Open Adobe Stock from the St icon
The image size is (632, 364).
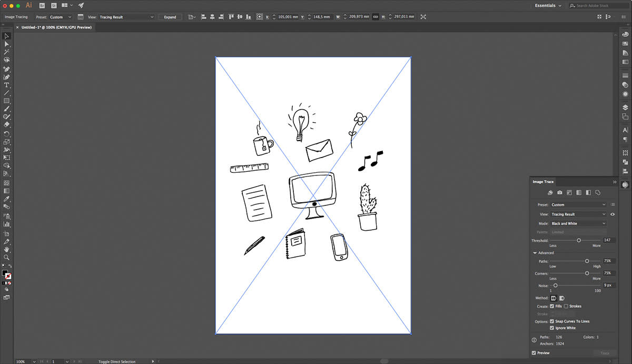tap(53, 5)
